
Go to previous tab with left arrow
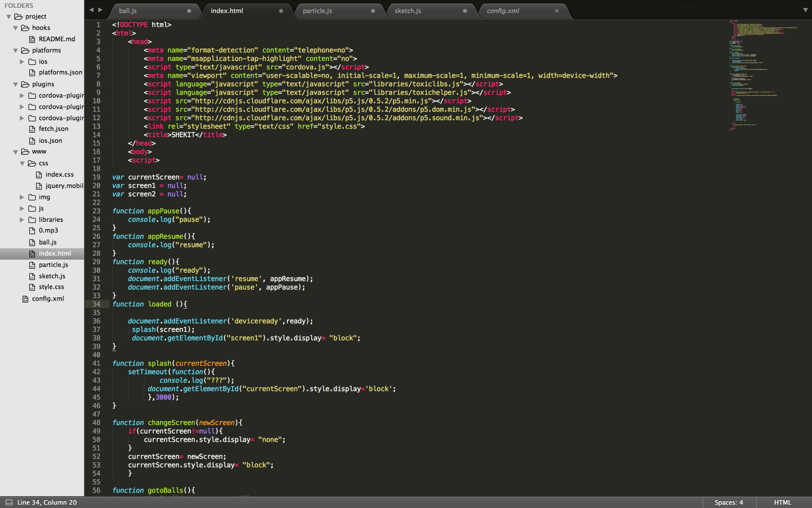point(91,10)
